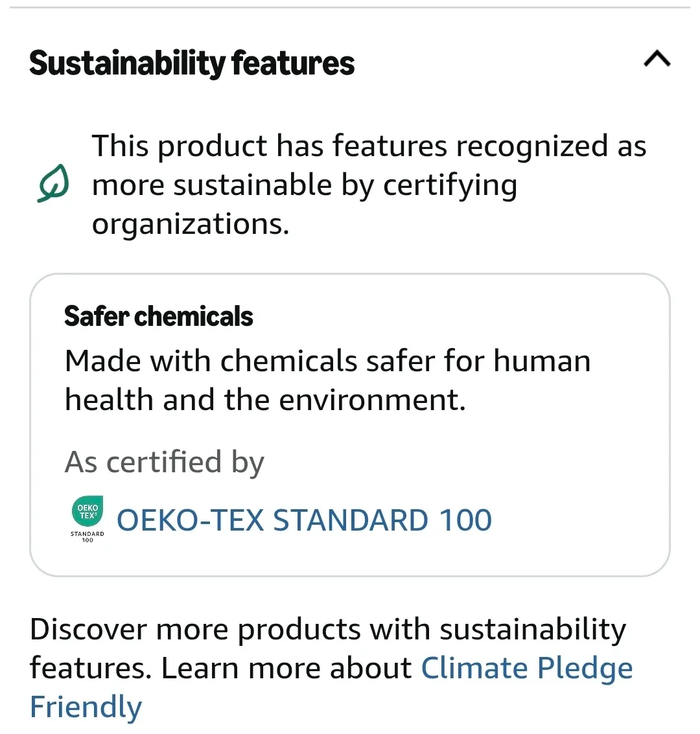
Task: Click 'This product has features recognized' text
Action: pos(369,146)
